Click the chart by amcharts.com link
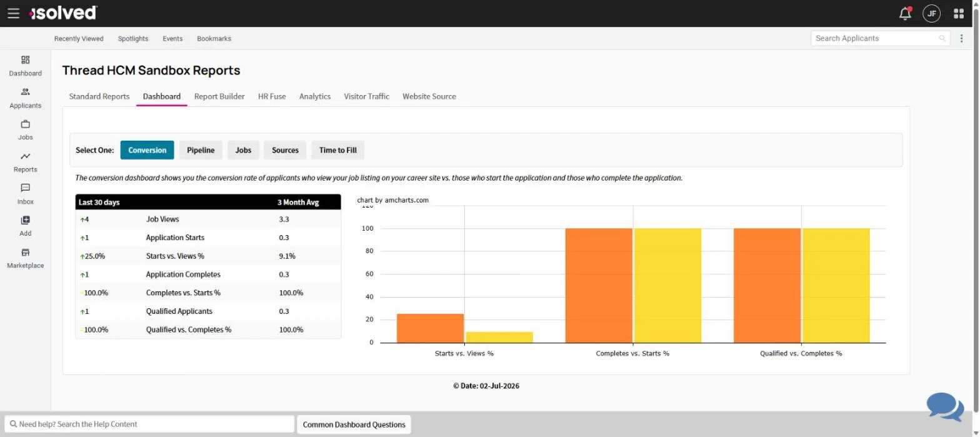Image resolution: width=980 pixels, height=437 pixels. click(x=393, y=200)
